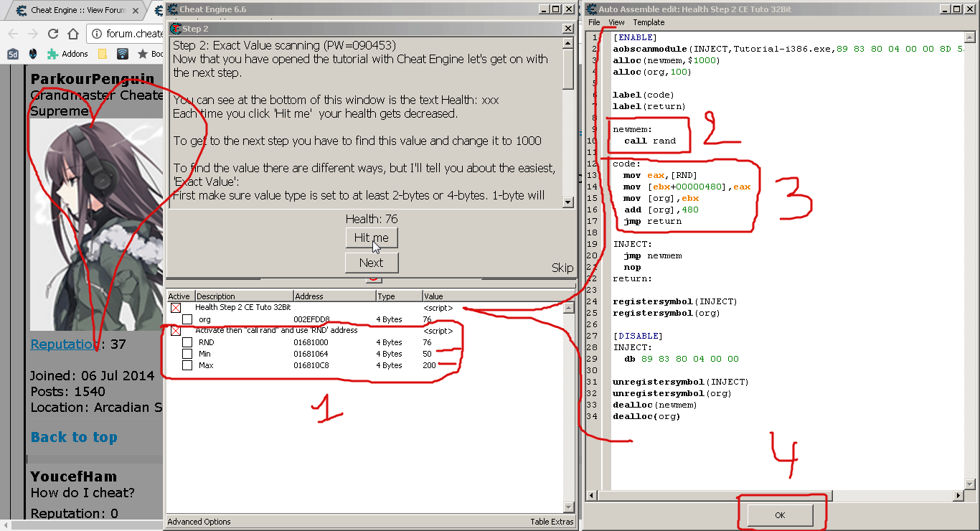Image resolution: width=980 pixels, height=531 pixels.
Task: Click the Skip label in the tutorial
Action: coord(562,268)
